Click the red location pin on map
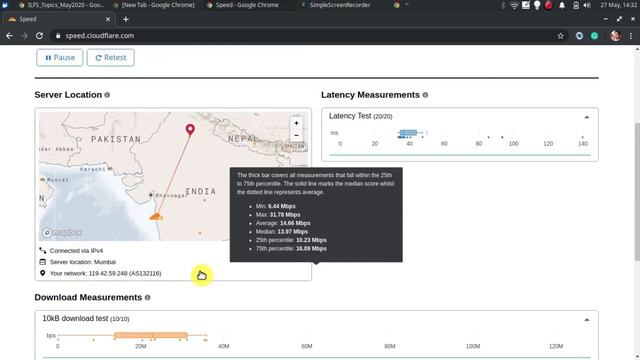This screenshot has height=360, width=640. (190, 129)
